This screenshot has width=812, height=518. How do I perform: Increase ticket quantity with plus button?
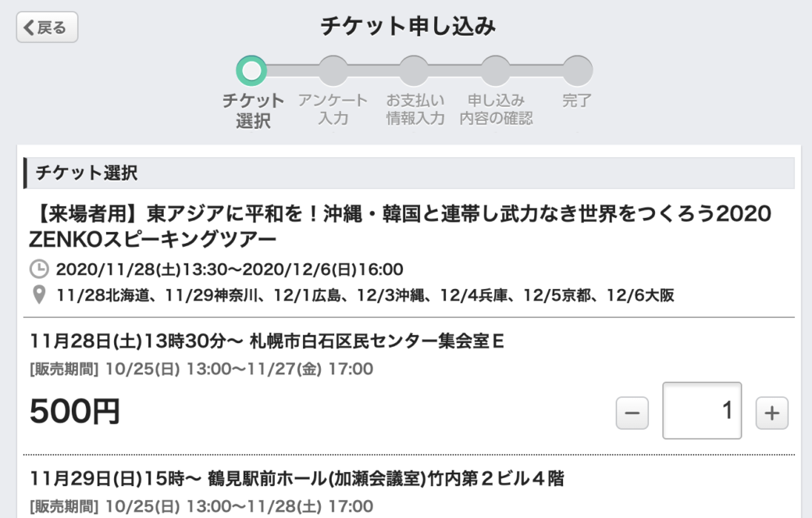coord(771,413)
